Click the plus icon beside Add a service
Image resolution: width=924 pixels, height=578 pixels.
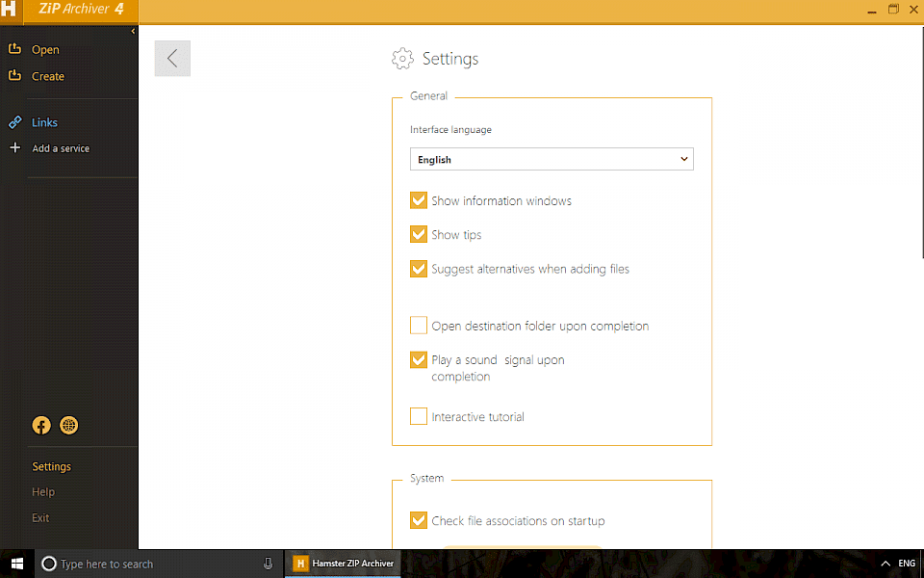point(15,147)
